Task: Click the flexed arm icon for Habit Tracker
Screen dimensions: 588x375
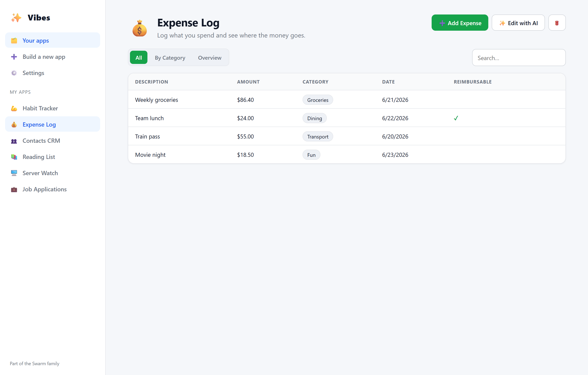Action: (x=14, y=108)
